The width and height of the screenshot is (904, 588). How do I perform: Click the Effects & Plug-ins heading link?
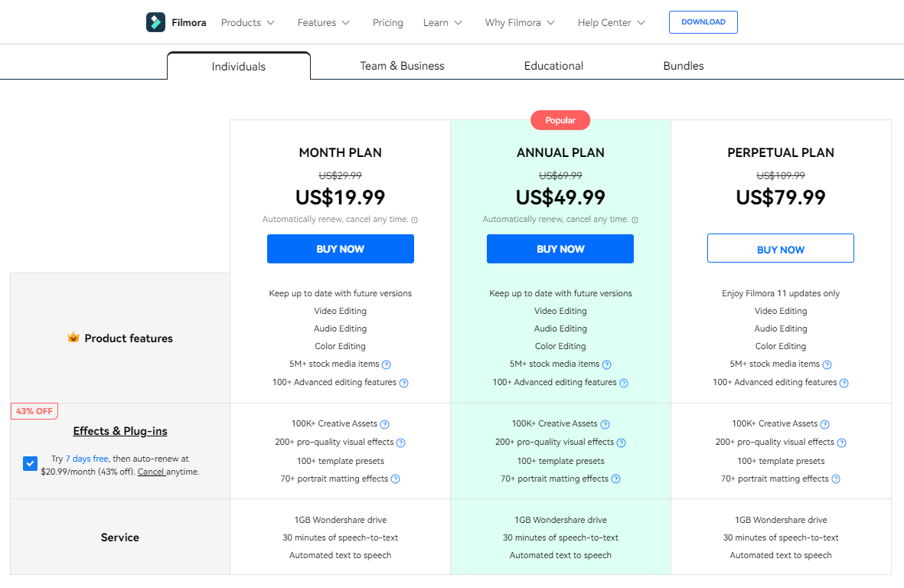(120, 431)
